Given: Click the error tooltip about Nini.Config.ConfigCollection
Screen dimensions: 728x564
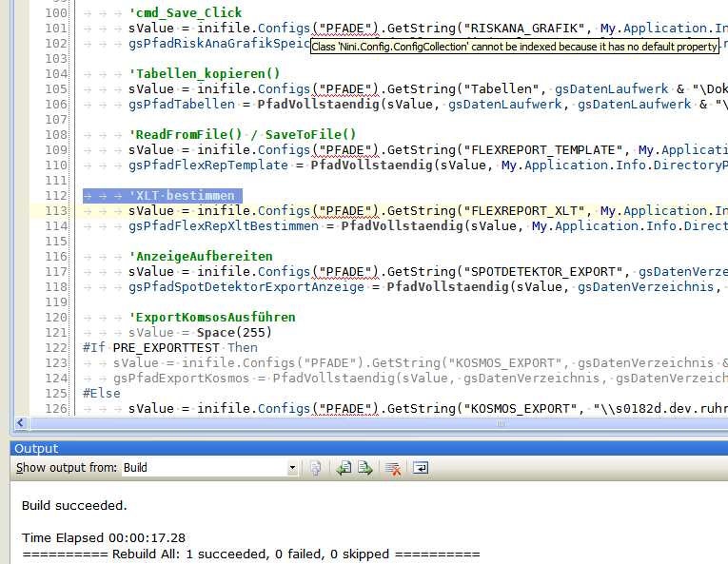Looking at the screenshot, I should tap(515, 47).
